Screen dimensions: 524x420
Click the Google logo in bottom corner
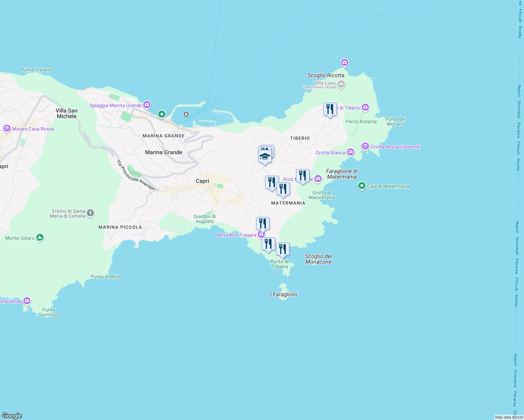click(12, 415)
